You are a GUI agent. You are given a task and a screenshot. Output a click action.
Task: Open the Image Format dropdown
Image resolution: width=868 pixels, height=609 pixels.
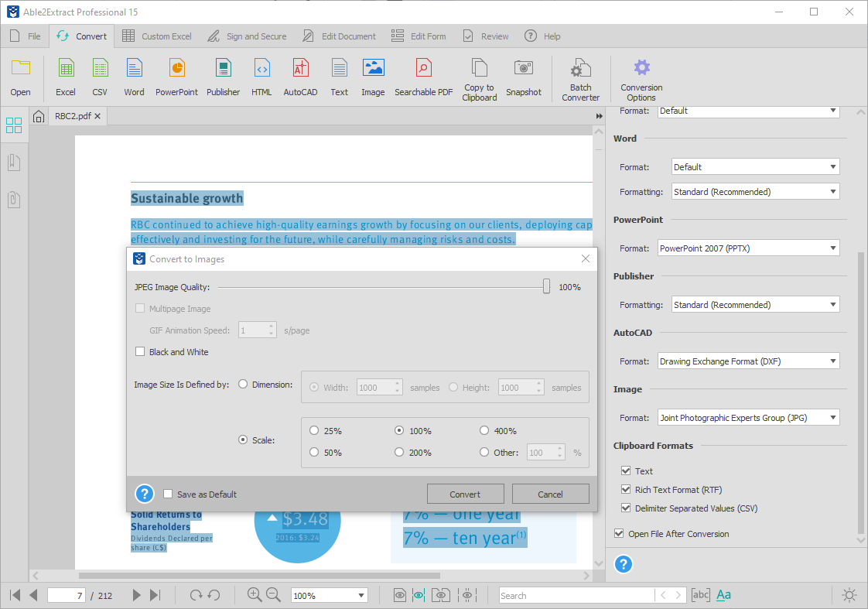pos(748,417)
